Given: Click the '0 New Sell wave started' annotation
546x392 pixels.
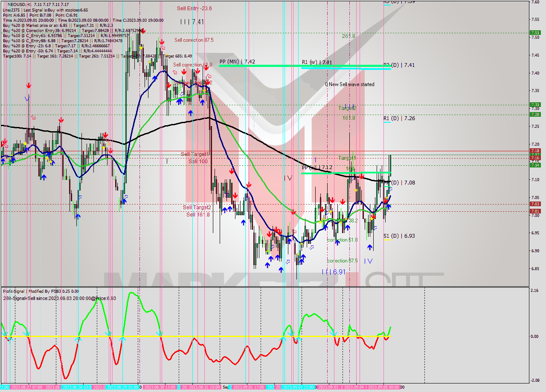Looking at the screenshot, I should coord(350,84).
